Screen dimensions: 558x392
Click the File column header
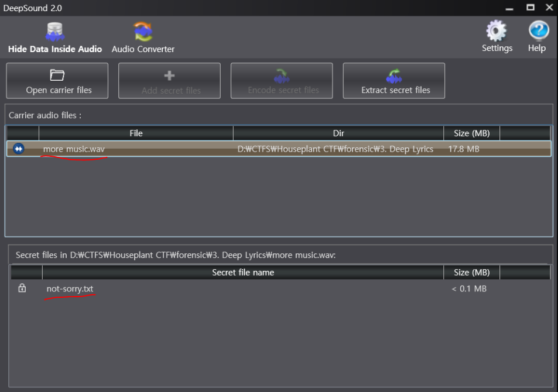pos(136,133)
